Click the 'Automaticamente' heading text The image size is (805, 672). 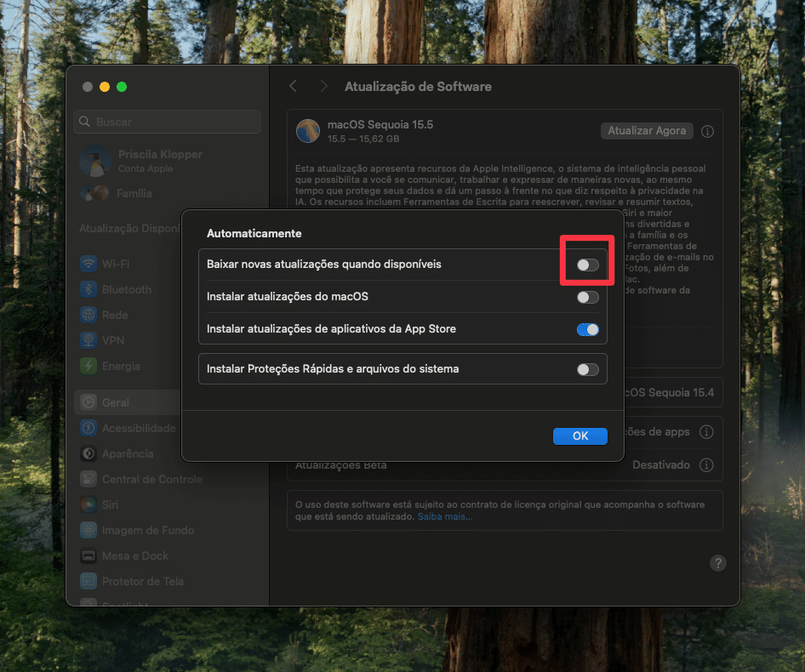click(x=254, y=234)
